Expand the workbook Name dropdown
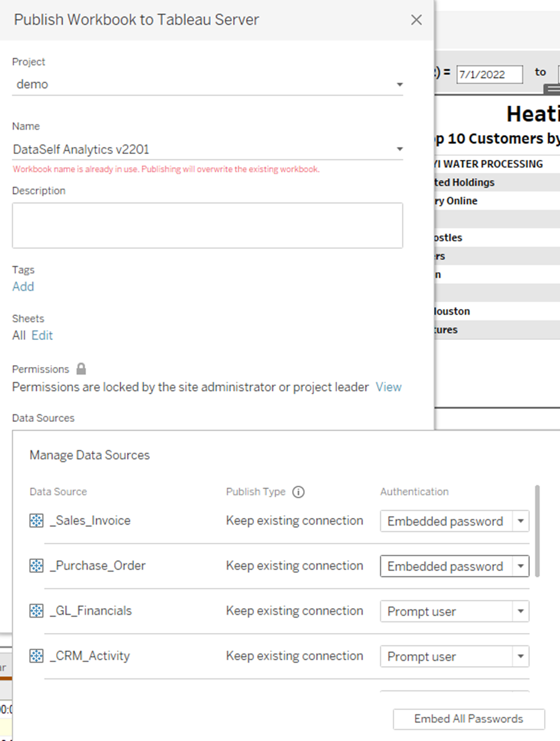The height and width of the screenshot is (741, 560). click(x=400, y=149)
